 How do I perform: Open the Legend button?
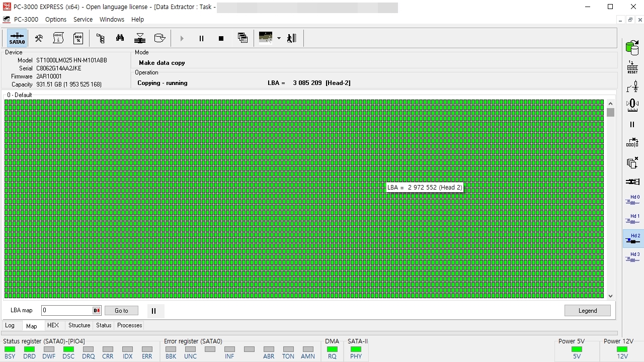pyautogui.click(x=588, y=311)
